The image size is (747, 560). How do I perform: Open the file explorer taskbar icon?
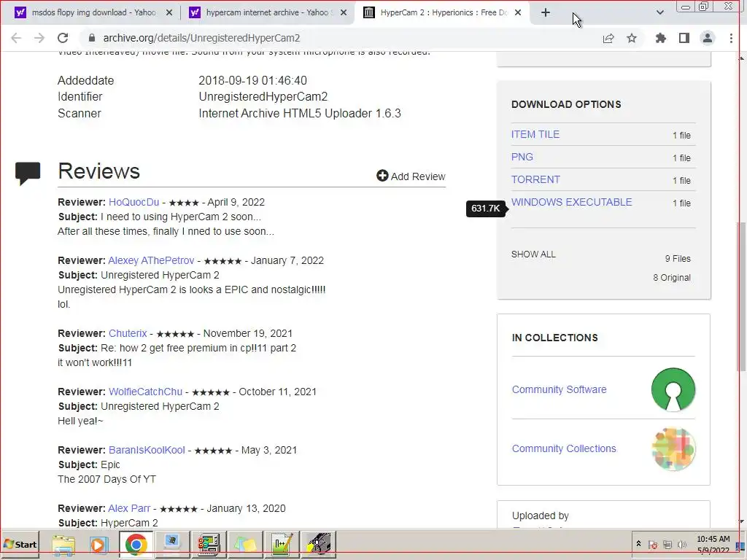click(x=63, y=544)
